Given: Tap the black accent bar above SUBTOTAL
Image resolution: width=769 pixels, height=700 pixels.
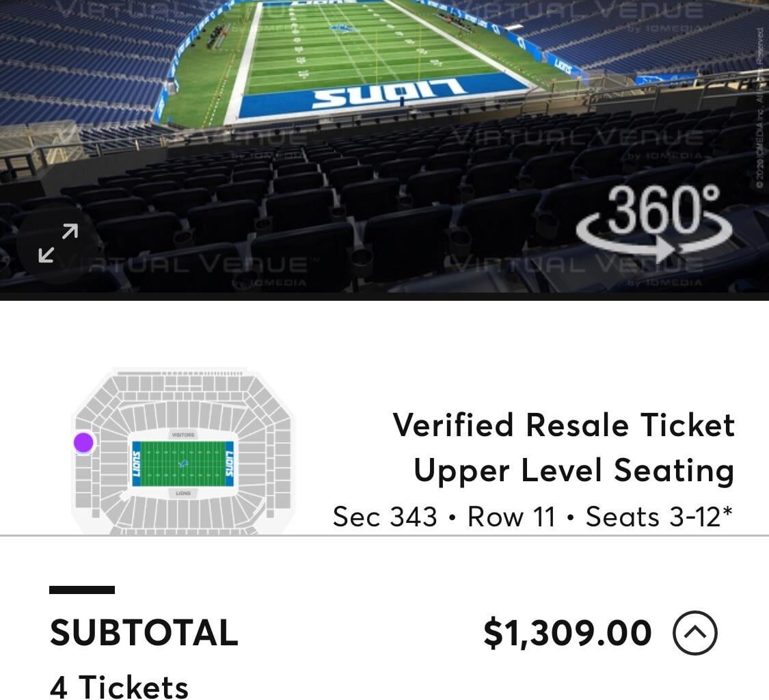Looking at the screenshot, I should pyautogui.click(x=82, y=590).
